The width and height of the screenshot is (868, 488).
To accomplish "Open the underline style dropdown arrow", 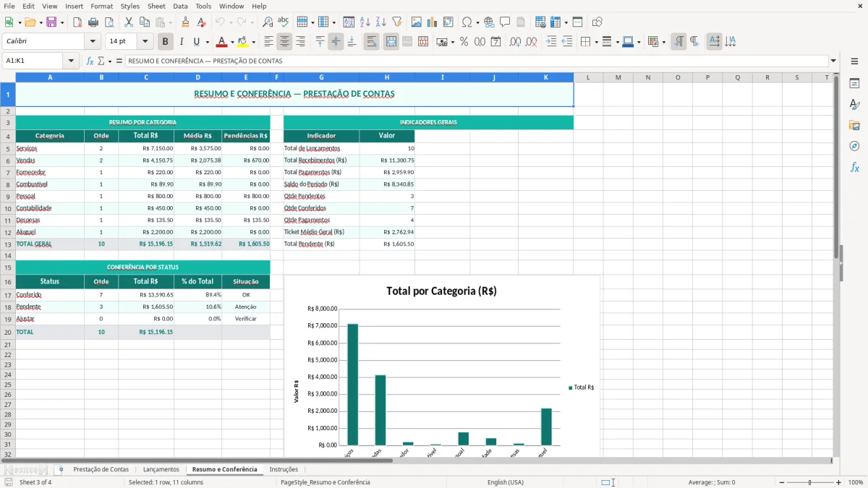I will [x=207, y=42].
